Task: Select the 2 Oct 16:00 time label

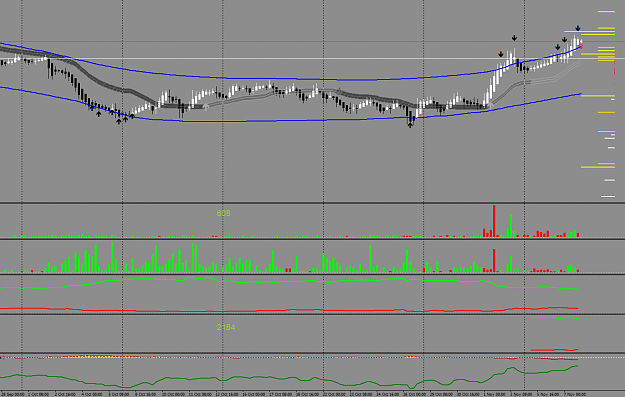Action: [x=65, y=394]
